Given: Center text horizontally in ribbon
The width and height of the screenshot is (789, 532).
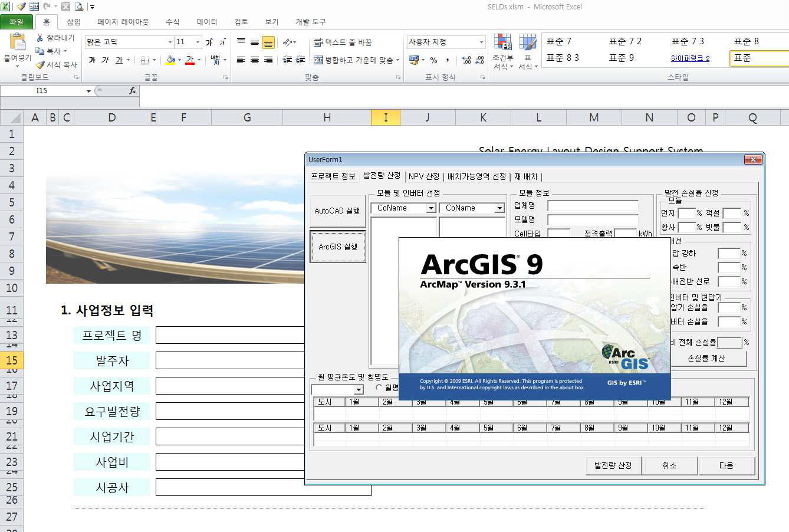Looking at the screenshot, I should point(255,60).
